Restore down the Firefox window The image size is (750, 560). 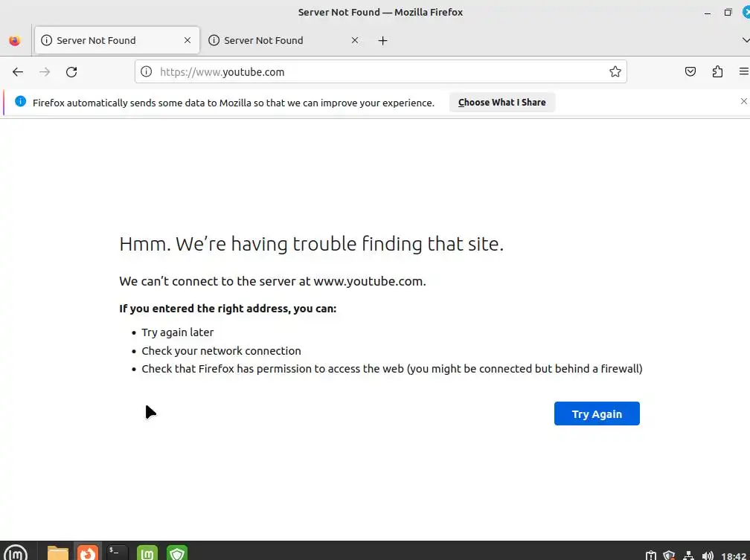[x=728, y=13]
